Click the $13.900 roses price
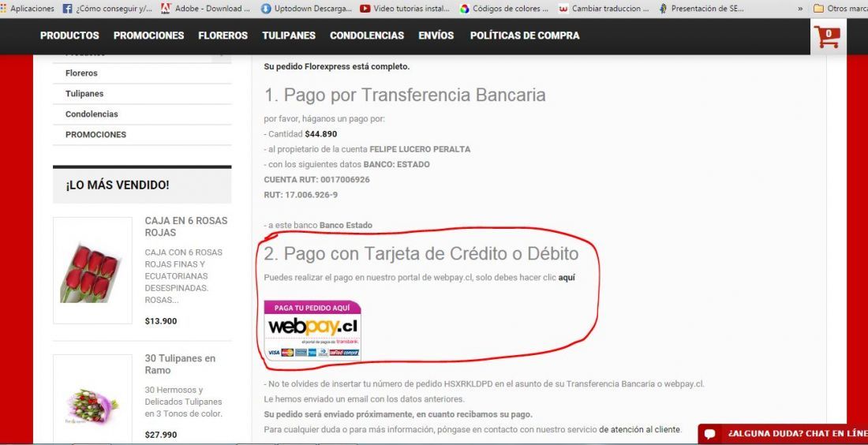Image resolution: width=868 pixels, height=445 pixels. point(161,321)
